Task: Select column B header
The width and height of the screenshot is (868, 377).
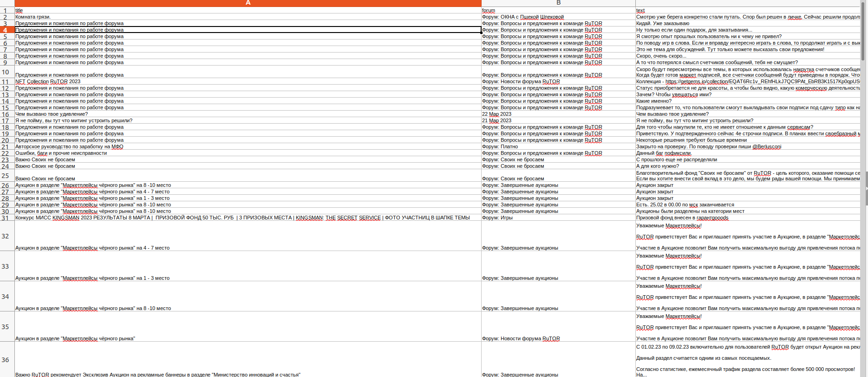Action: pyautogui.click(x=558, y=3)
